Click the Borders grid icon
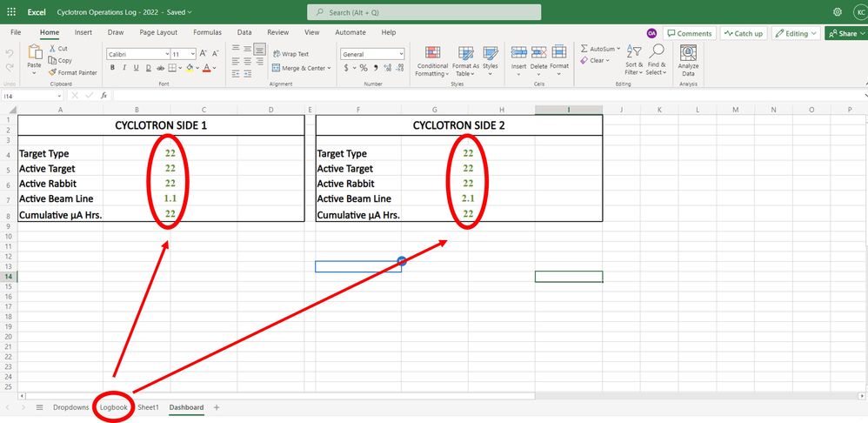Image resolution: width=868 pixels, height=423 pixels. point(172,68)
